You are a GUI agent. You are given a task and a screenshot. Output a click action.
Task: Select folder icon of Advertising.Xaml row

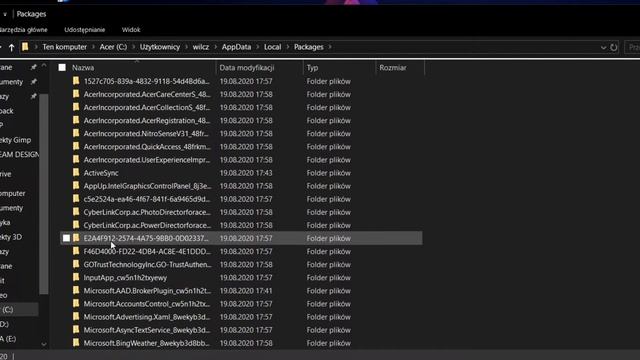pyautogui.click(x=76, y=316)
